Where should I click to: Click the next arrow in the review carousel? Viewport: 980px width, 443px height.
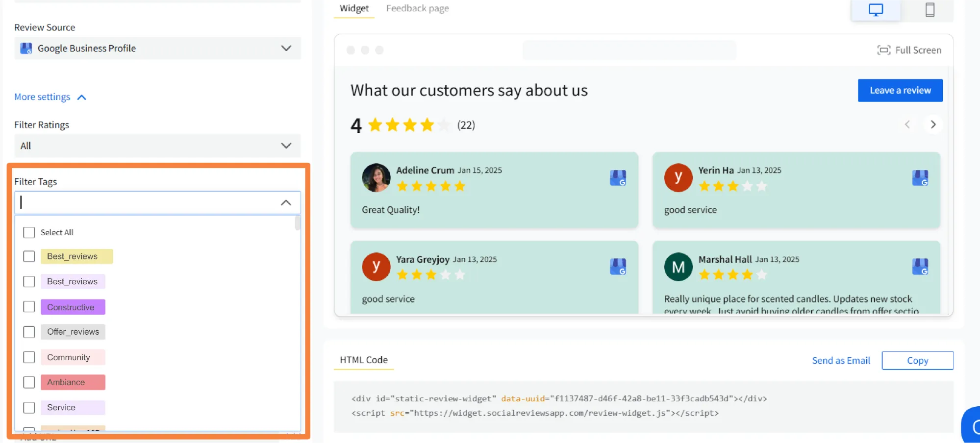pyautogui.click(x=933, y=124)
